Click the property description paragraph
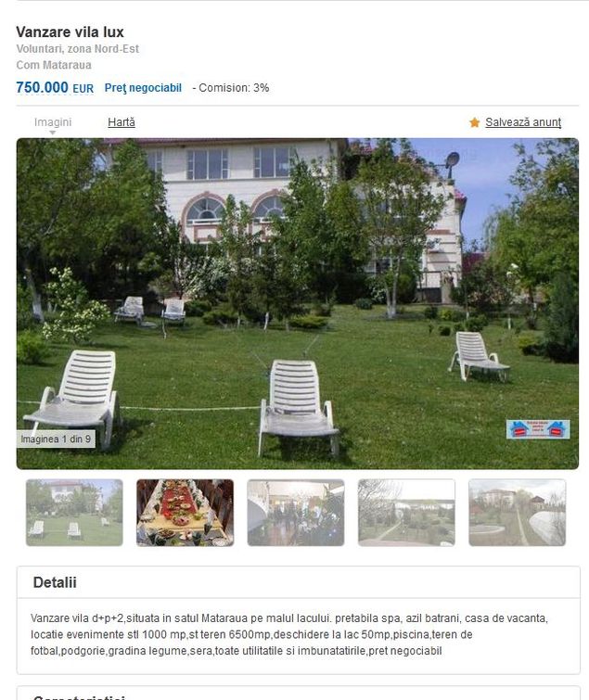 [x=289, y=634]
